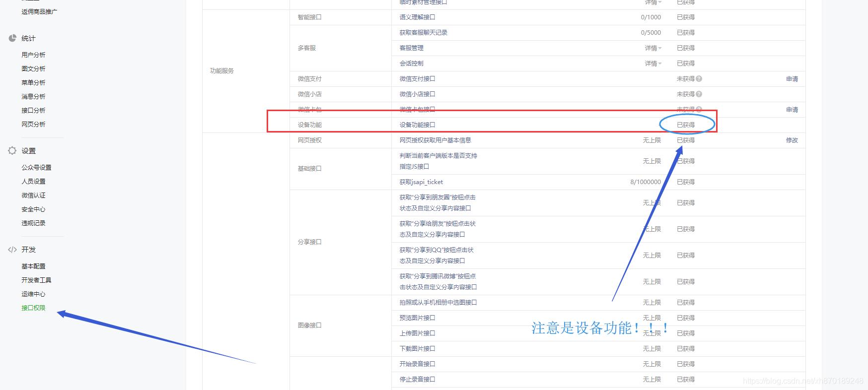
Task: Open 基本配置 under 开发
Action: [33, 266]
